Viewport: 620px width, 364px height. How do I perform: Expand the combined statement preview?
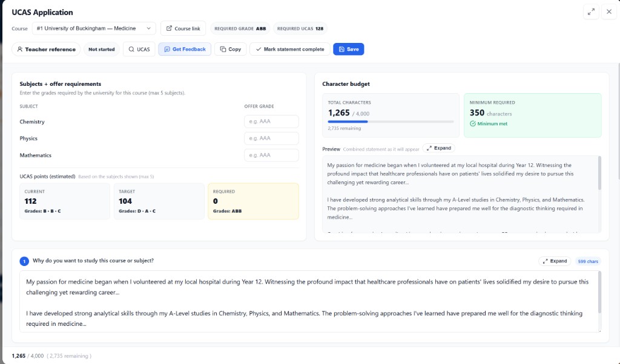[x=438, y=148]
